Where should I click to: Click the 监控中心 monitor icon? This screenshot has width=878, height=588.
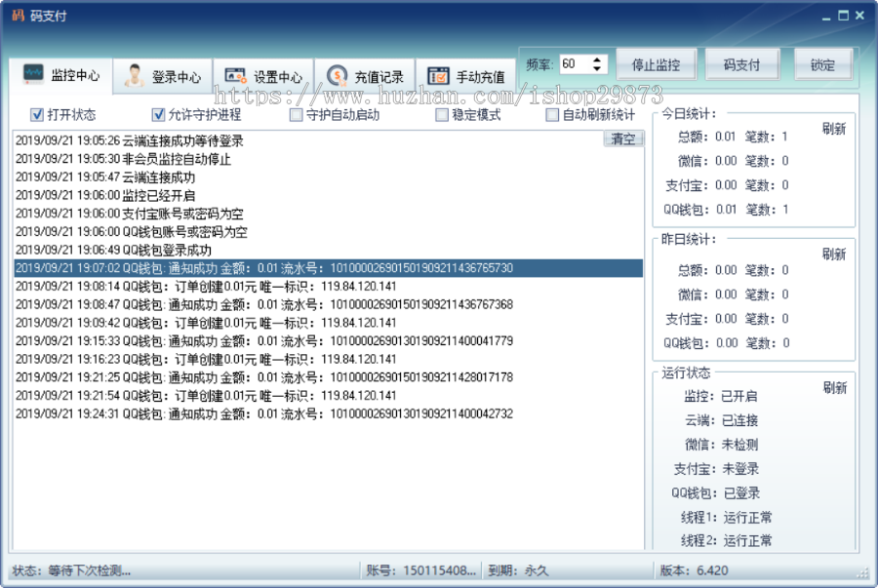pyautogui.click(x=33, y=73)
